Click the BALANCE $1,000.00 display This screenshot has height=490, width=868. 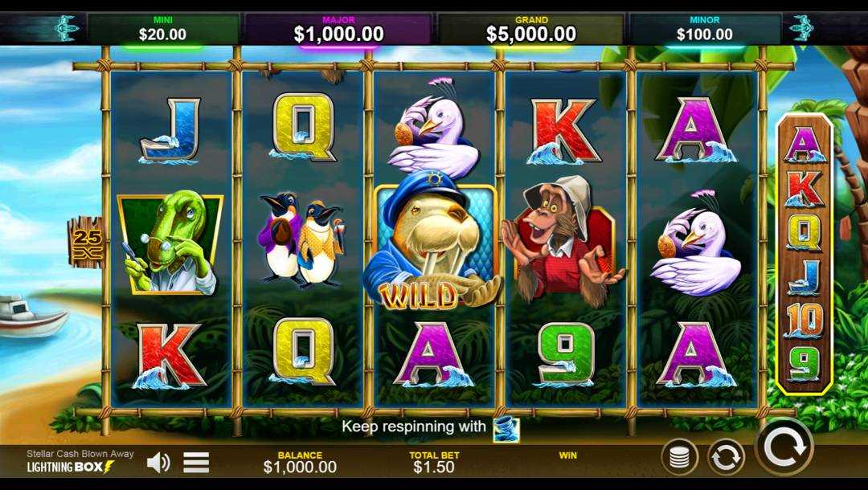pyautogui.click(x=300, y=462)
